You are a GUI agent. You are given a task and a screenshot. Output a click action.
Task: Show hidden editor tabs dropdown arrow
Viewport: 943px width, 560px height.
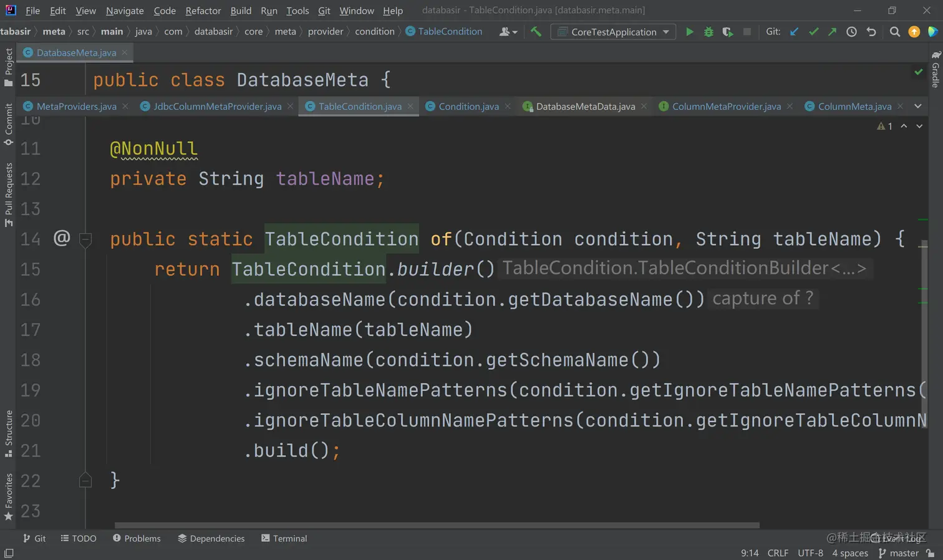pyautogui.click(x=918, y=106)
